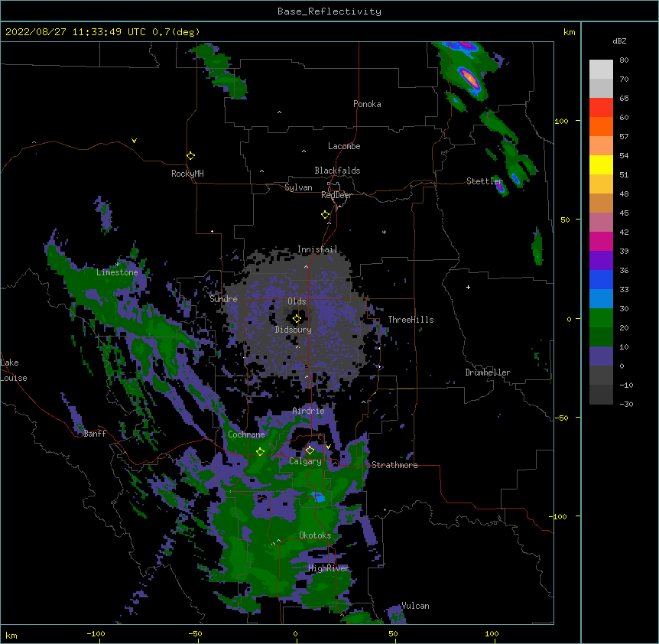The width and height of the screenshot is (659, 644).
Task: Select the Calgary city label
Action: tap(305, 461)
